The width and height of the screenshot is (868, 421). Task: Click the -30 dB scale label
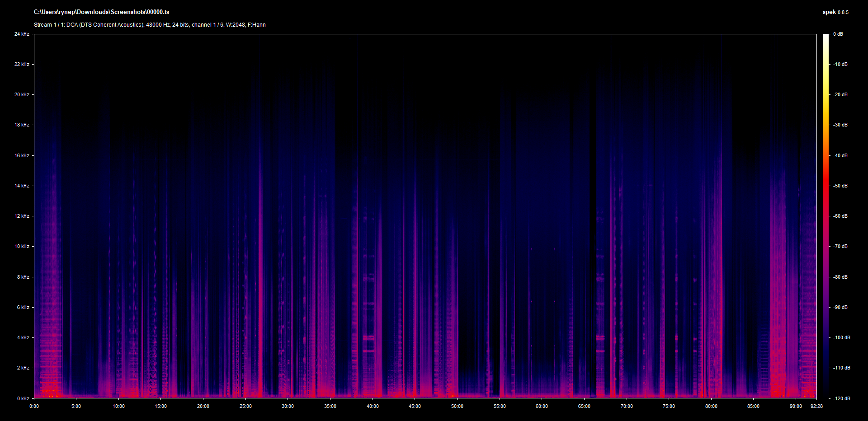pos(840,125)
